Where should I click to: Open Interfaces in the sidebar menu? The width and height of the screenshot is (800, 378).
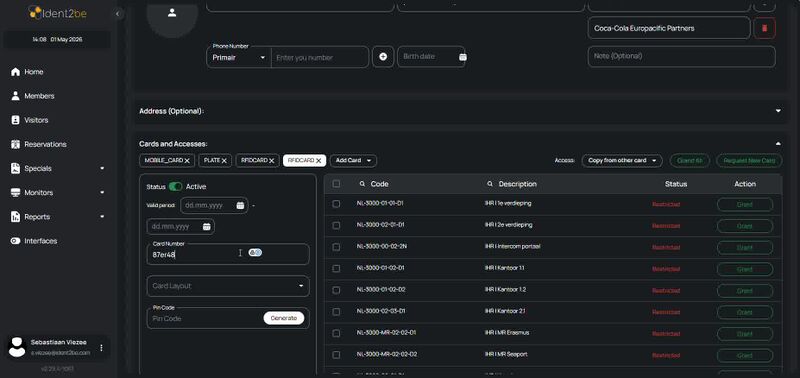(x=41, y=241)
